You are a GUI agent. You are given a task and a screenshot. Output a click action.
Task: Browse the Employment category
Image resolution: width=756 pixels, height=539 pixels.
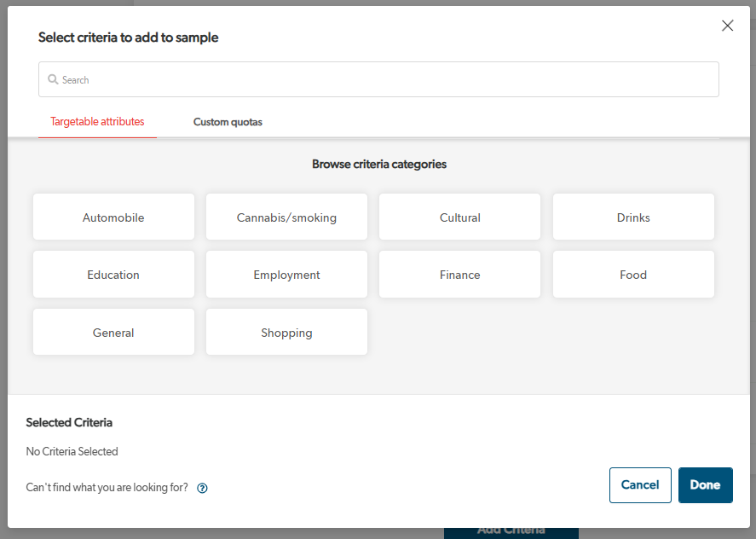286,275
